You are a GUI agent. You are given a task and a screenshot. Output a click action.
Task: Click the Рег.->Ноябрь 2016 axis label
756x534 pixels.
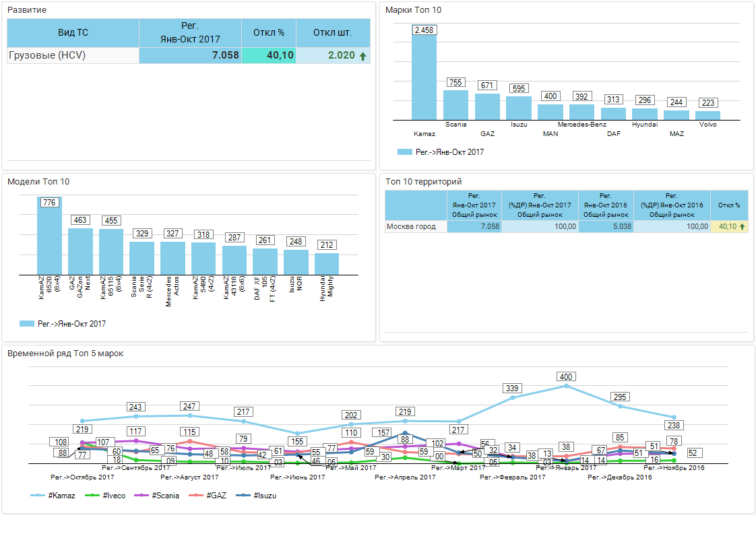pyautogui.click(x=674, y=467)
